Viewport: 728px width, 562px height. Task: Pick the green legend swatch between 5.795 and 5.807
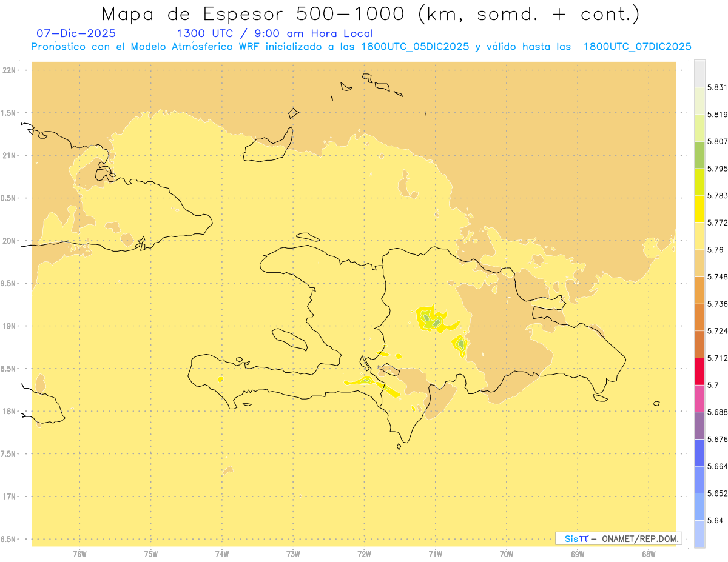click(699, 155)
